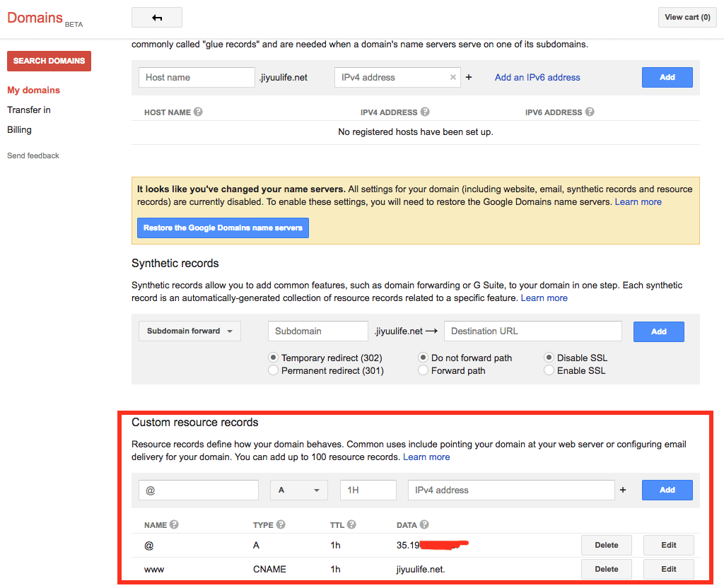
Task: Open the record type A dropdown
Action: pyautogui.click(x=299, y=490)
